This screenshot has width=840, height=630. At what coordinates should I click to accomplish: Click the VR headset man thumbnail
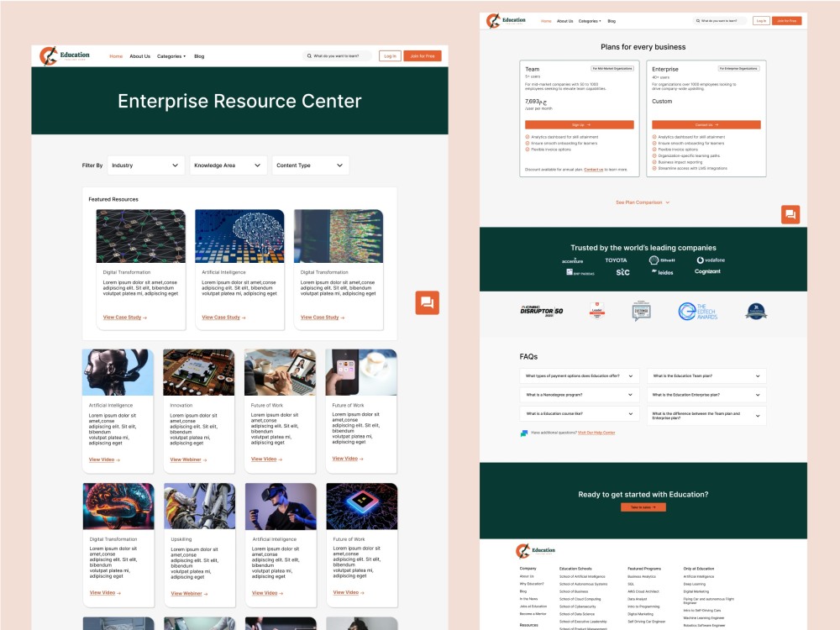[x=281, y=507]
